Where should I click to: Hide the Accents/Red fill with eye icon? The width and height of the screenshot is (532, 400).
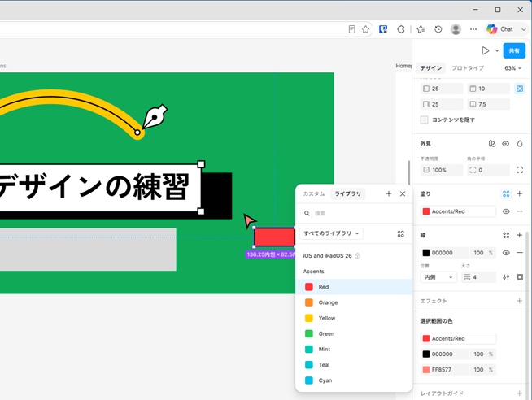[x=506, y=211]
